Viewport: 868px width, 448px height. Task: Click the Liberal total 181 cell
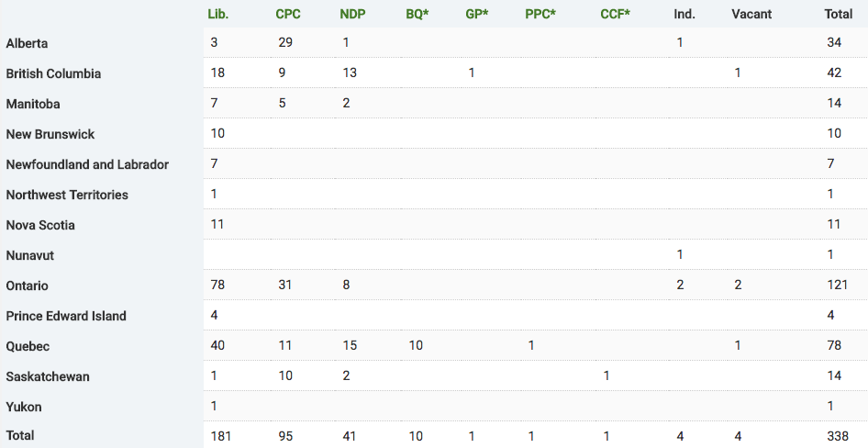[x=220, y=436]
